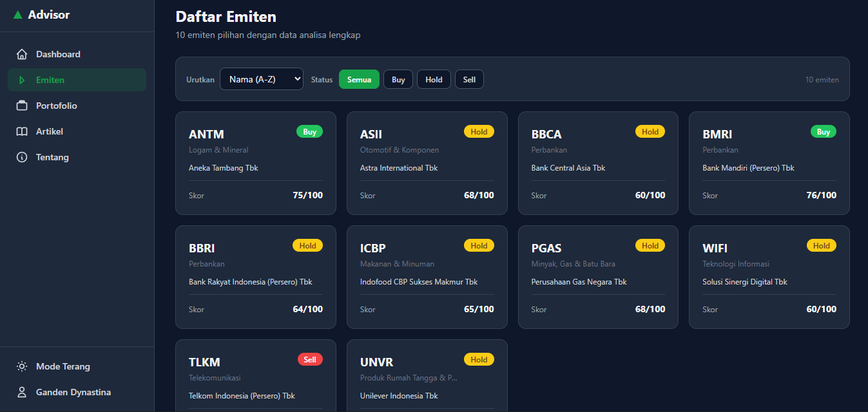
Task: Open the Tentang page
Action: 77,157
